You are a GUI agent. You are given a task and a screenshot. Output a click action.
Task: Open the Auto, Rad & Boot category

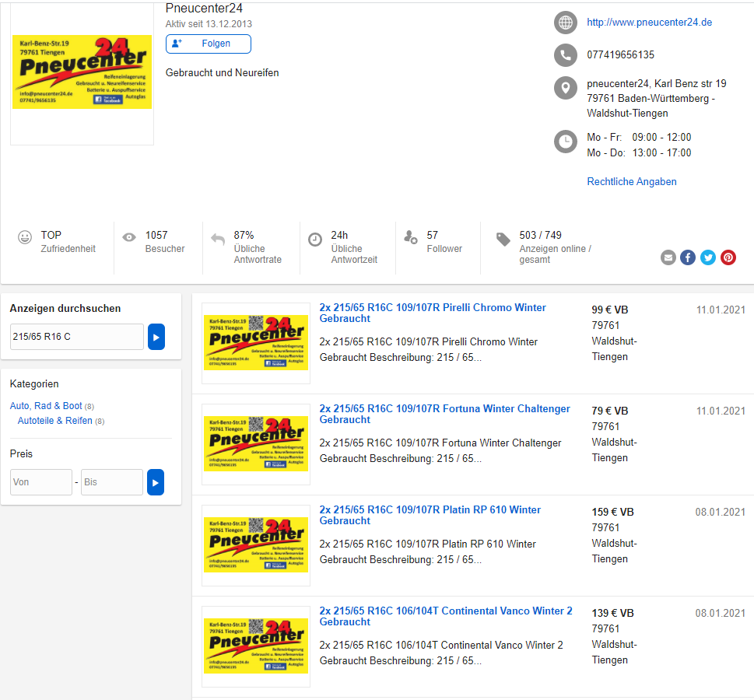click(46, 406)
